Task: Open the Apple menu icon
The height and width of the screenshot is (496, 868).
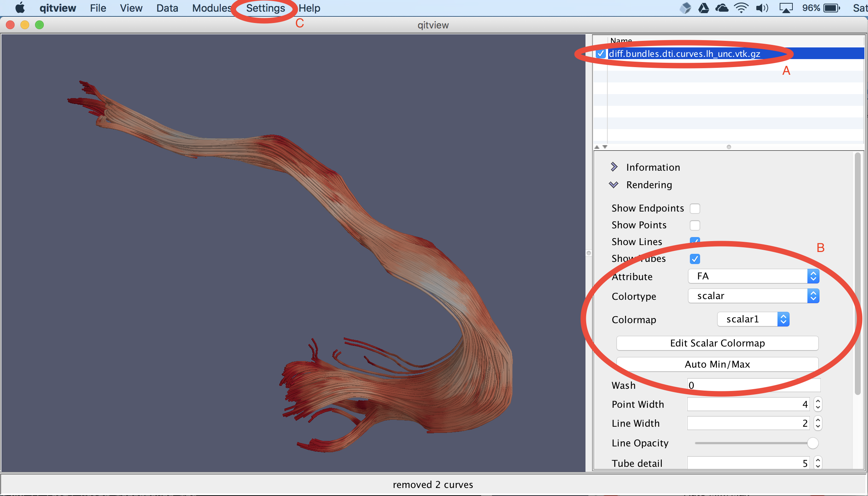Action: tap(20, 8)
